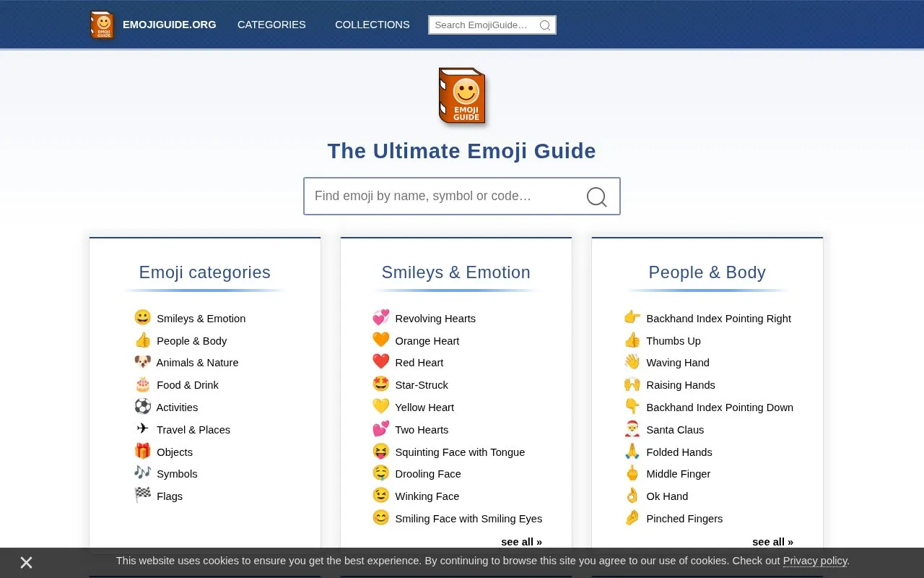Open the Privacy policy link
The width and height of the screenshot is (924, 578).
pyautogui.click(x=815, y=561)
